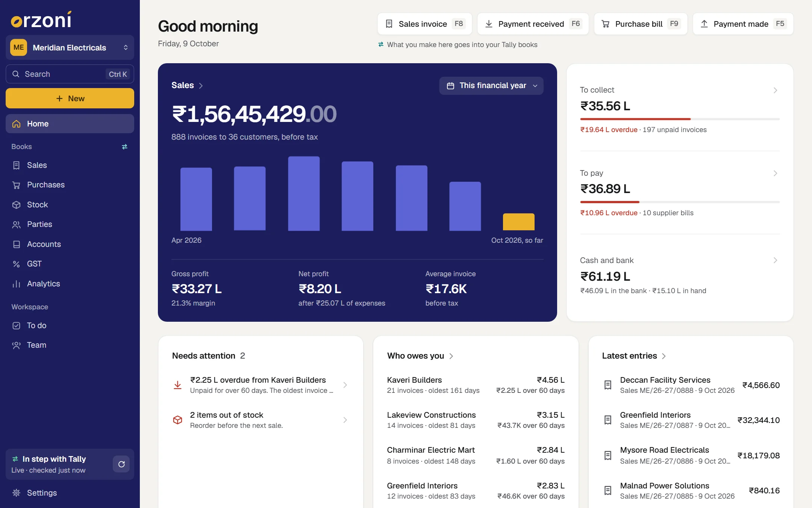Viewport: 812px width, 508px height.
Task: Open Analytics in the sidebar
Action: [70, 284]
